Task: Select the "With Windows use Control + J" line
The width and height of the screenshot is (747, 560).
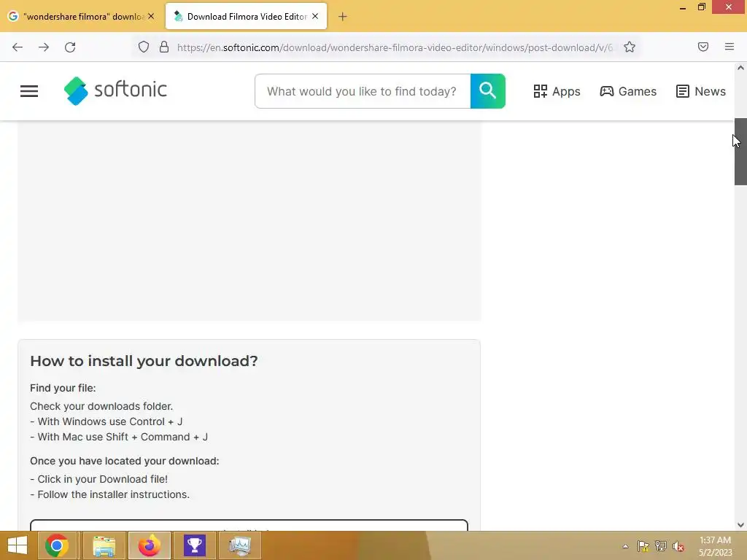Action: tap(107, 421)
